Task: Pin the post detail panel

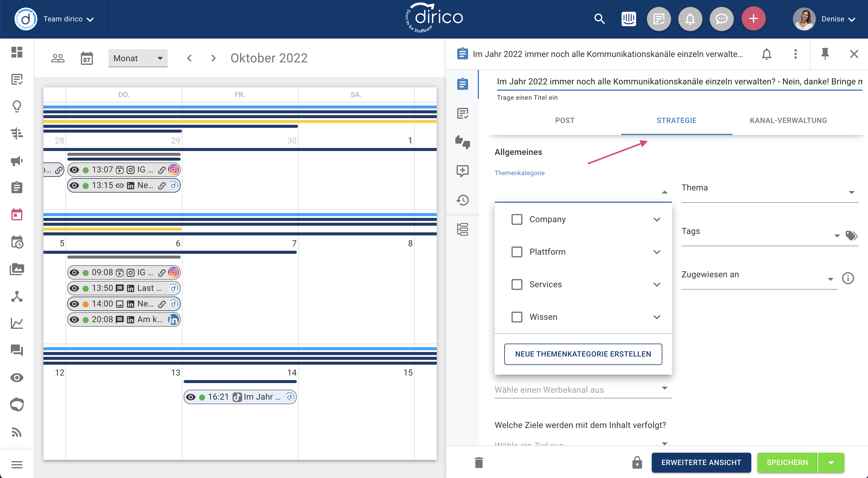Action: (x=825, y=54)
